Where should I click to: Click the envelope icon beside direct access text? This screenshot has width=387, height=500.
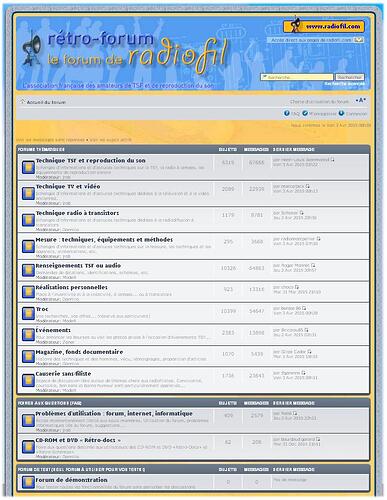coord(358,40)
